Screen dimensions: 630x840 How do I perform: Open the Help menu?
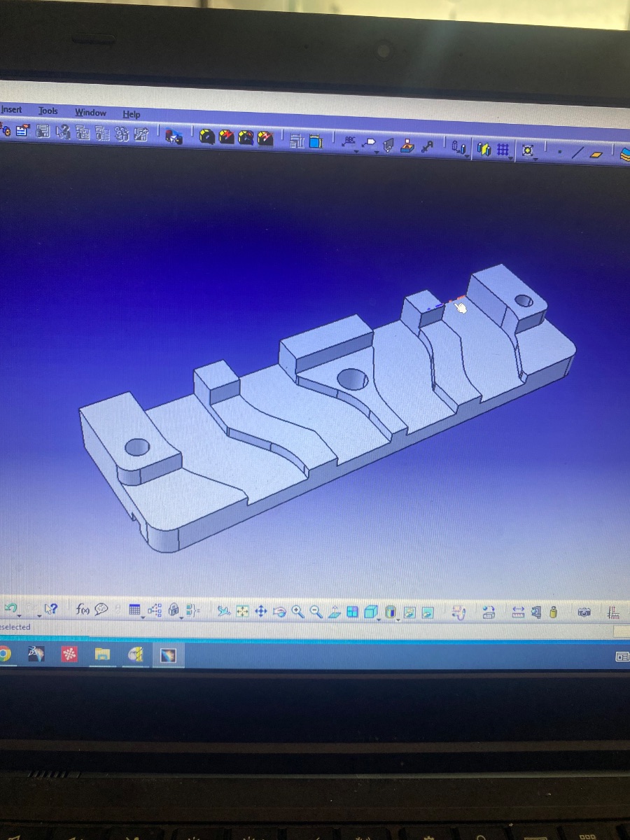131,114
